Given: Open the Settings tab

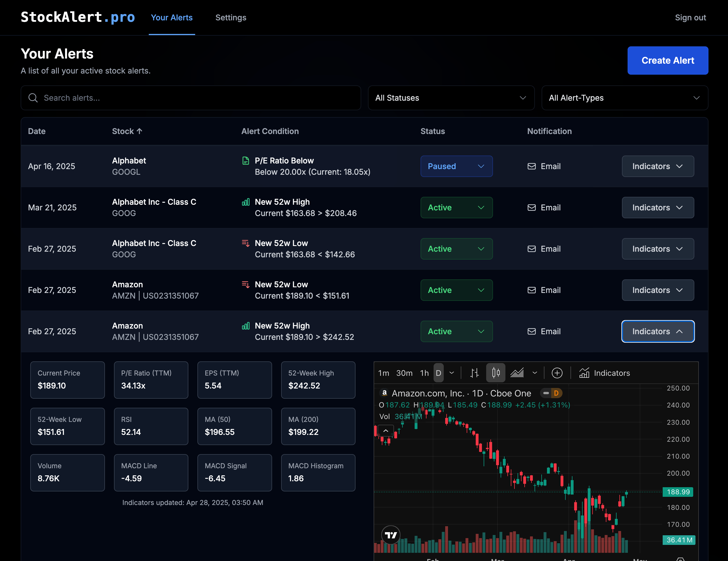Looking at the screenshot, I should [231, 18].
